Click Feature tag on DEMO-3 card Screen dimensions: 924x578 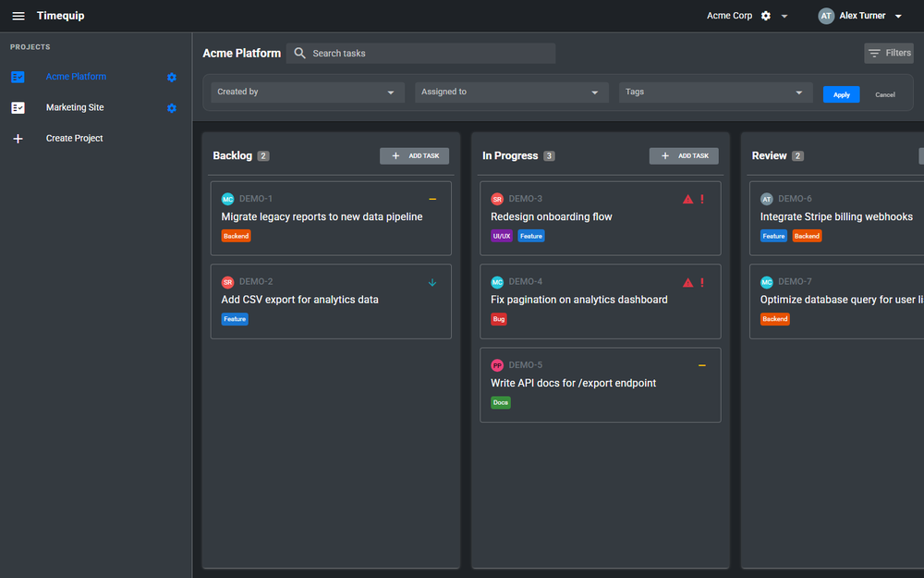pyautogui.click(x=531, y=236)
